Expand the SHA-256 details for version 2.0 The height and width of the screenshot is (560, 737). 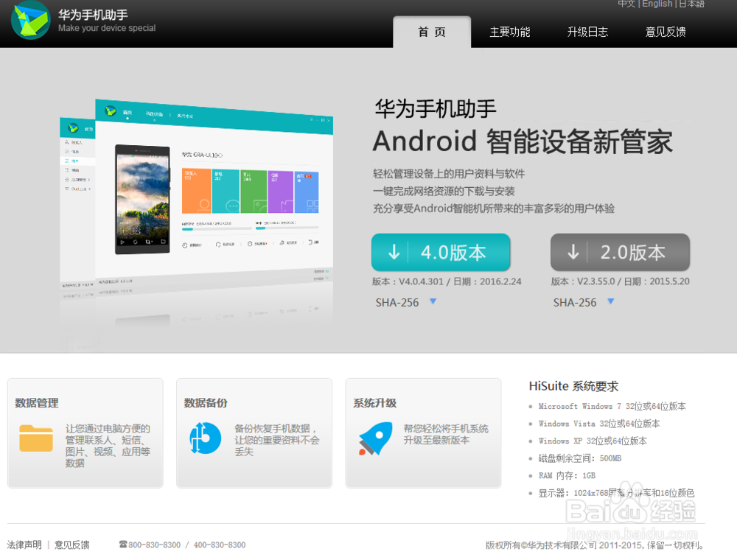(610, 302)
